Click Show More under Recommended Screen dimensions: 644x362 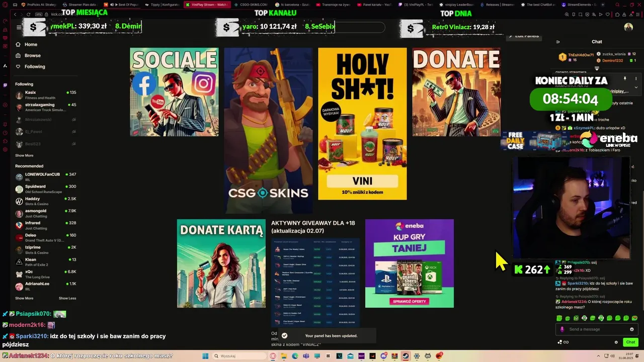(x=24, y=298)
